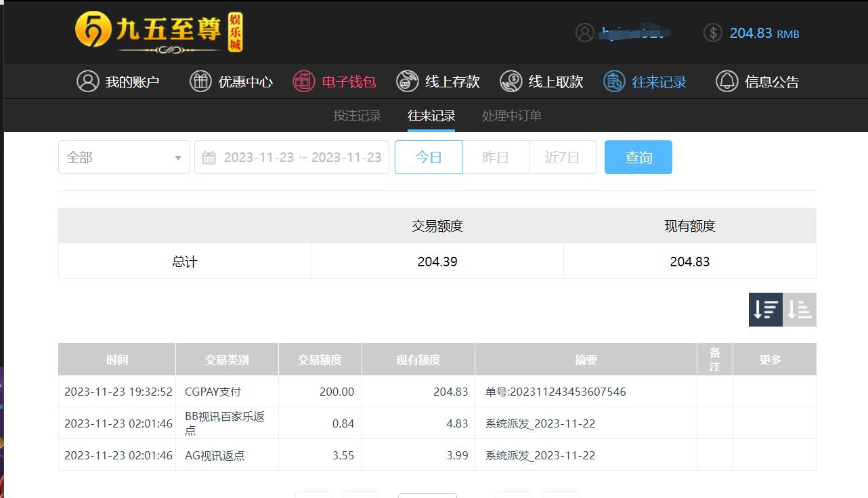
Task: Click the 现有额度 header in summary table
Action: point(690,226)
